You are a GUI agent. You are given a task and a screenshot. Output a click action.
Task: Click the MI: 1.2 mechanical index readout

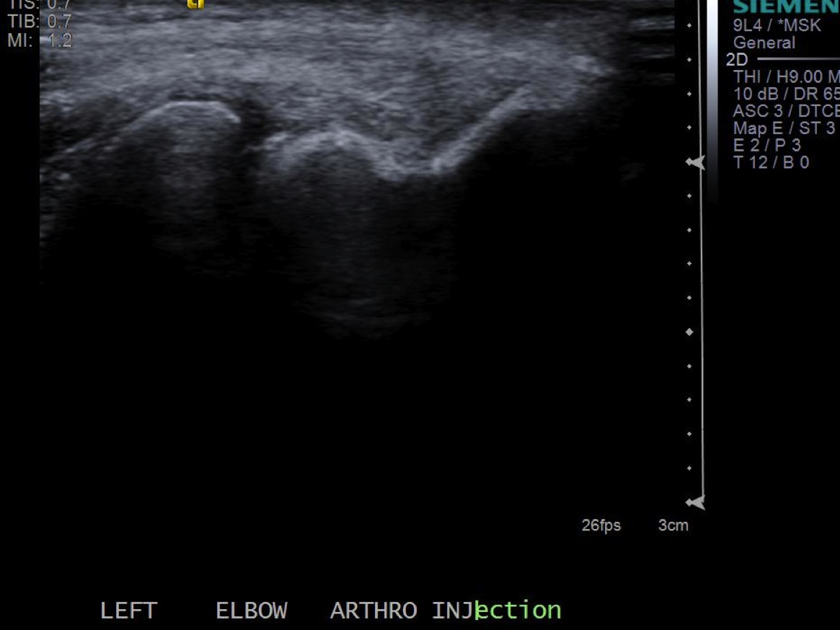[40, 40]
